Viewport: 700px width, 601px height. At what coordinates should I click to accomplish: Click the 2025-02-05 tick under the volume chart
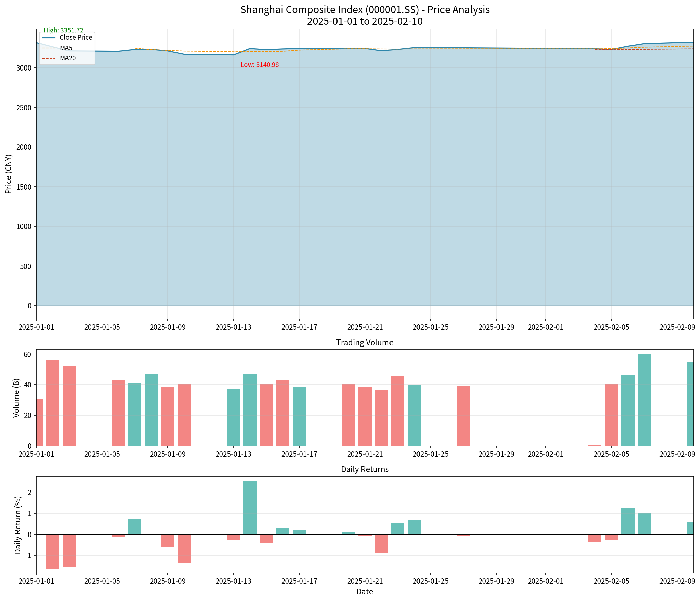point(611,454)
